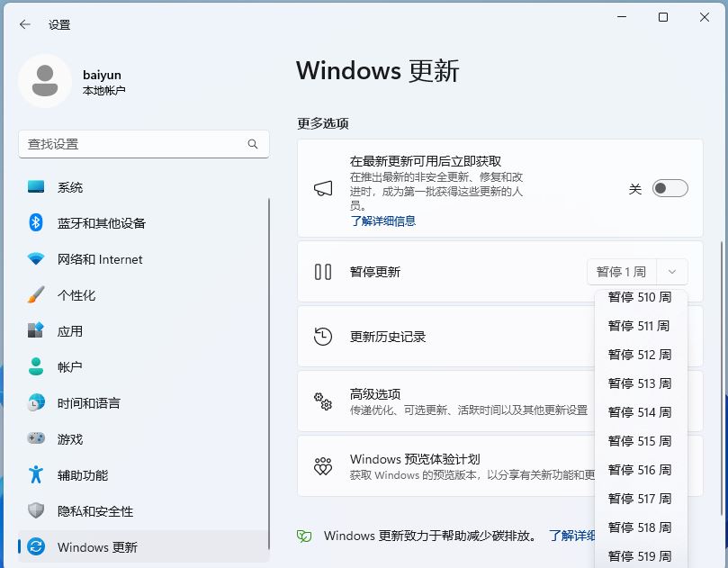The image size is (728, 568).
Task: Click the 帐户 person icon
Action: coord(36,367)
